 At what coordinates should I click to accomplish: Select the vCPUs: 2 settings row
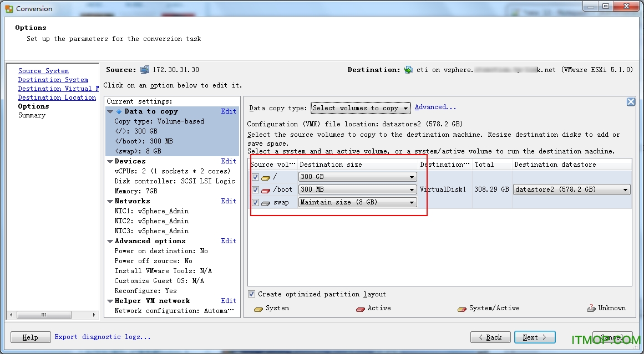pos(172,171)
